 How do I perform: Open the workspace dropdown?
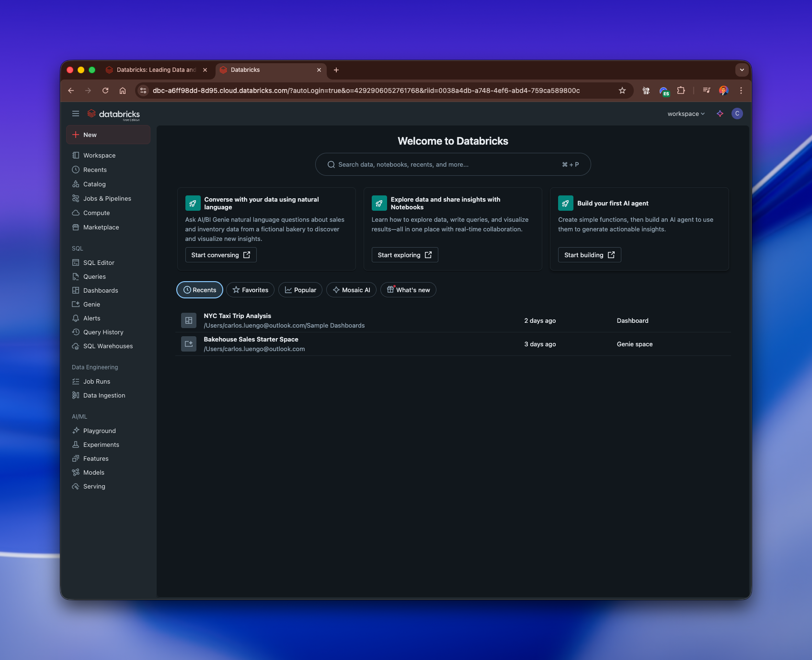coord(686,114)
